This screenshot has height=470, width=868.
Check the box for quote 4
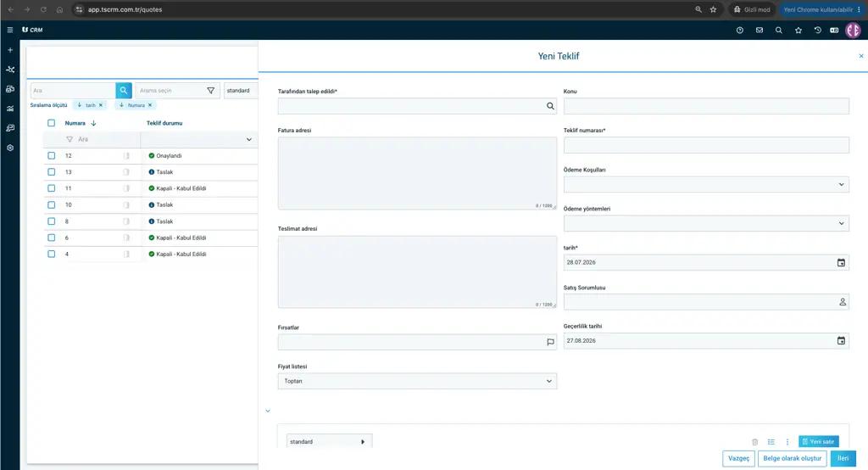tap(52, 254)
